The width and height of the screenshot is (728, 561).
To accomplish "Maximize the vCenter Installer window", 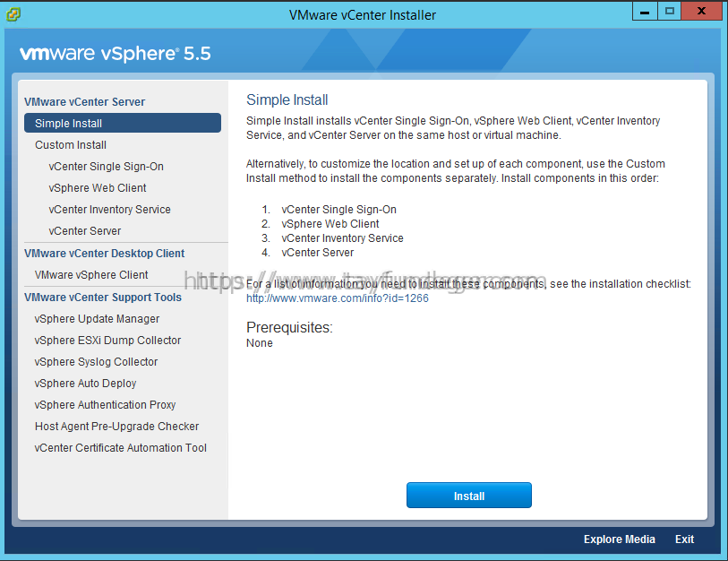I will (x=670, y=11).
